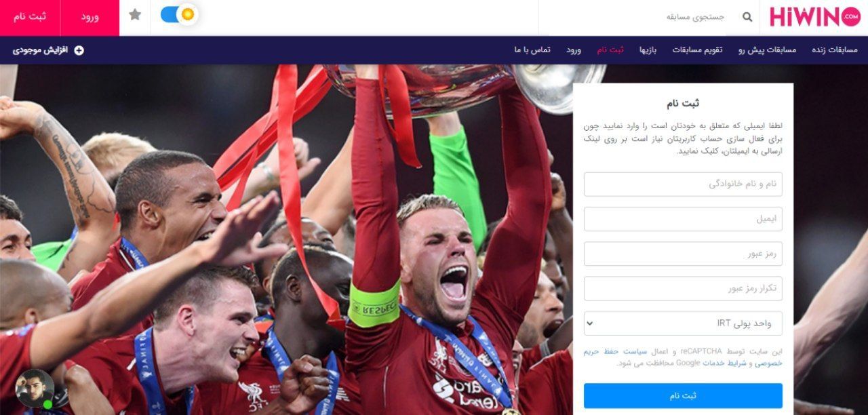Click the نام و نام خانوادگی field
Screen dimensions: 868x415
point(683,184)
